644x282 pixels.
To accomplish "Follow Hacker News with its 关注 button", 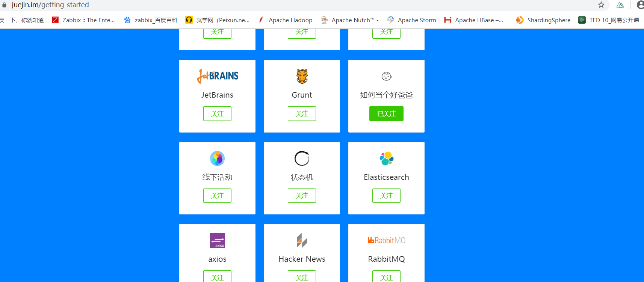I will [x=302, y=277].
